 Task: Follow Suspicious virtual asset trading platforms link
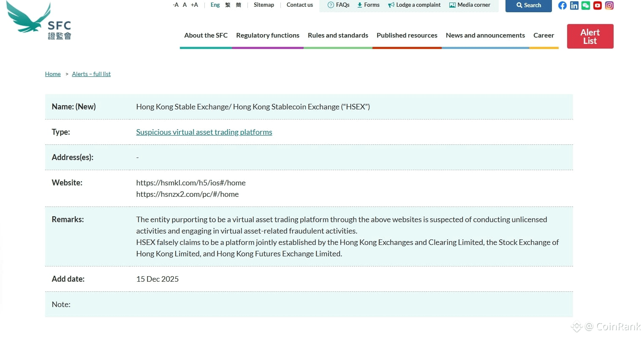click(x=204, y=132)
